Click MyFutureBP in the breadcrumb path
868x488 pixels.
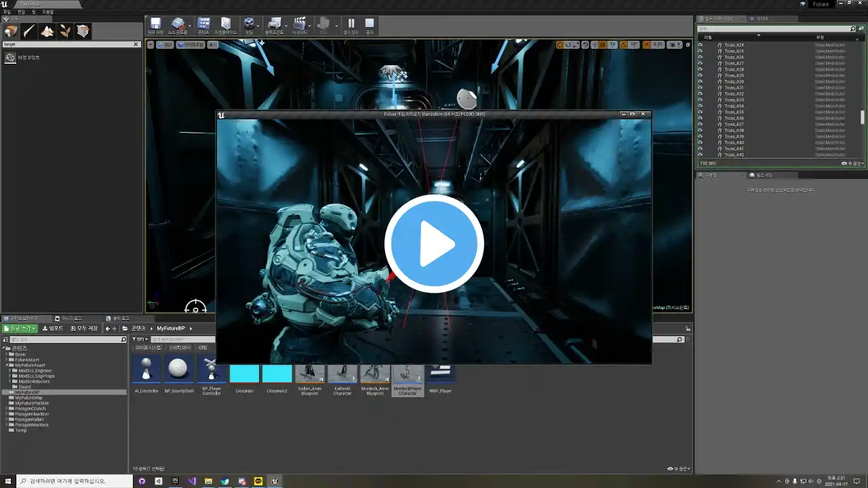coord(171,328)
